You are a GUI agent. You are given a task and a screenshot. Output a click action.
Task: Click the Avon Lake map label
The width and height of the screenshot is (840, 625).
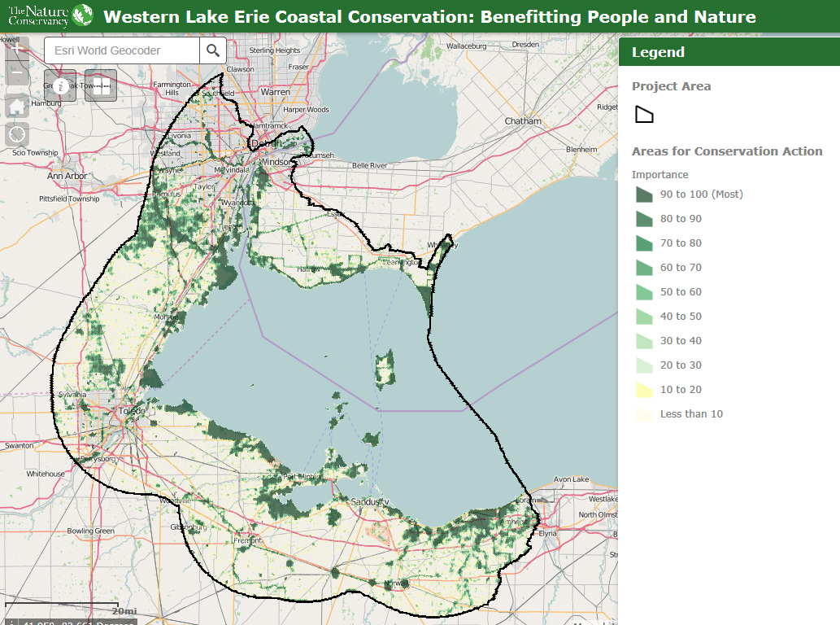coord(571,479)
